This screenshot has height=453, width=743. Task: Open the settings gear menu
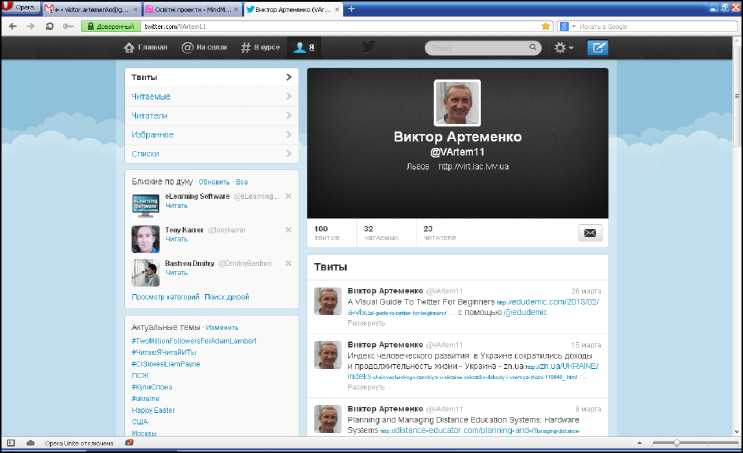pyautogui.click(x=563, y=48)
